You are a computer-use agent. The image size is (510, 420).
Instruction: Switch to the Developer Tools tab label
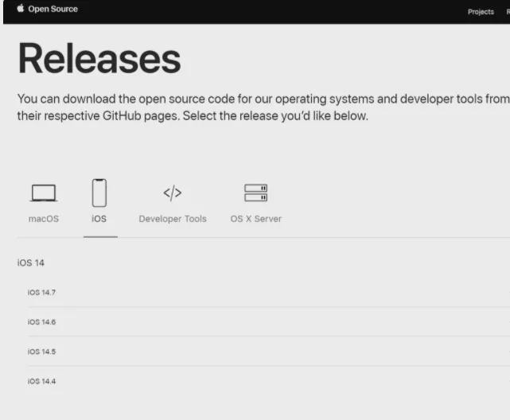coord(173,219)
